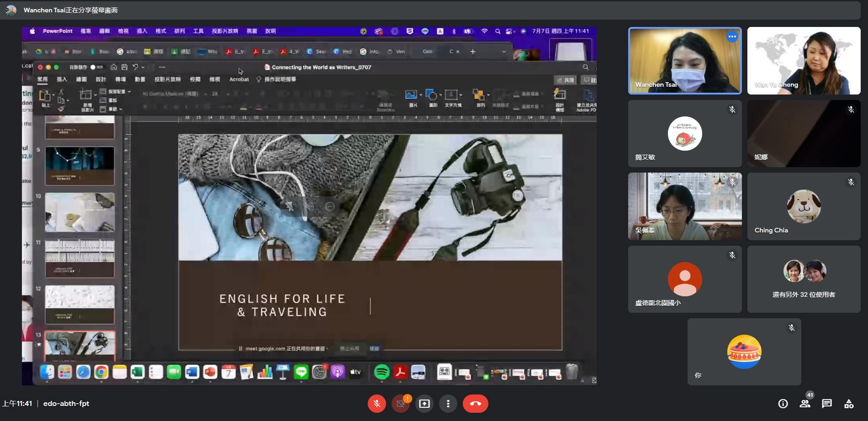Open Google Chrome from the macOS Dock
Viewport: 868px width, 421px height.
click(x=101, y=372)
